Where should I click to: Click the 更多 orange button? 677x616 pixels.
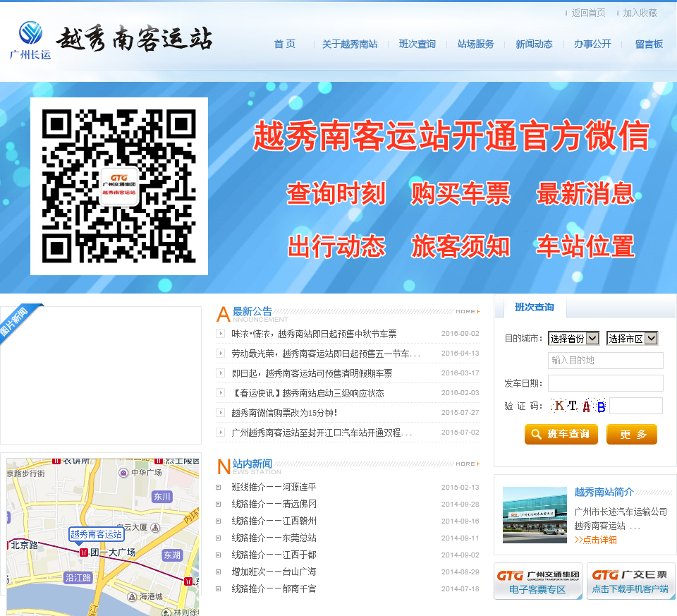(x=632, y=434)
